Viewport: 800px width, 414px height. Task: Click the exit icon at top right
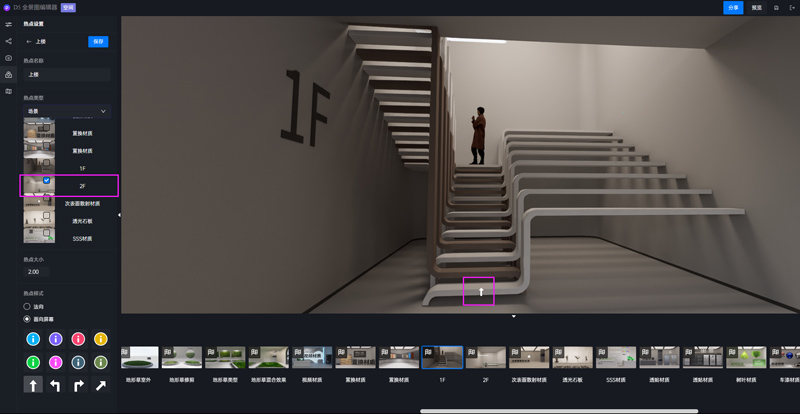coord(791,7)
